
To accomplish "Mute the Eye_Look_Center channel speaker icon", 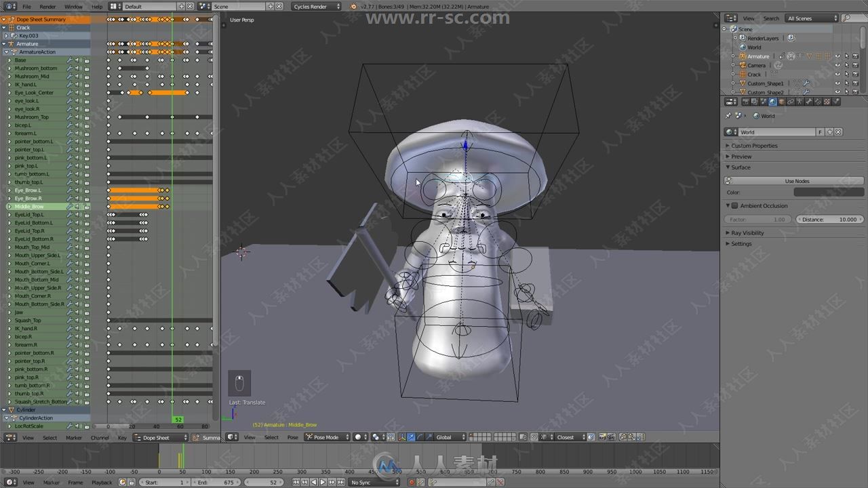I will pyautogui.click(x=79, y=93).
